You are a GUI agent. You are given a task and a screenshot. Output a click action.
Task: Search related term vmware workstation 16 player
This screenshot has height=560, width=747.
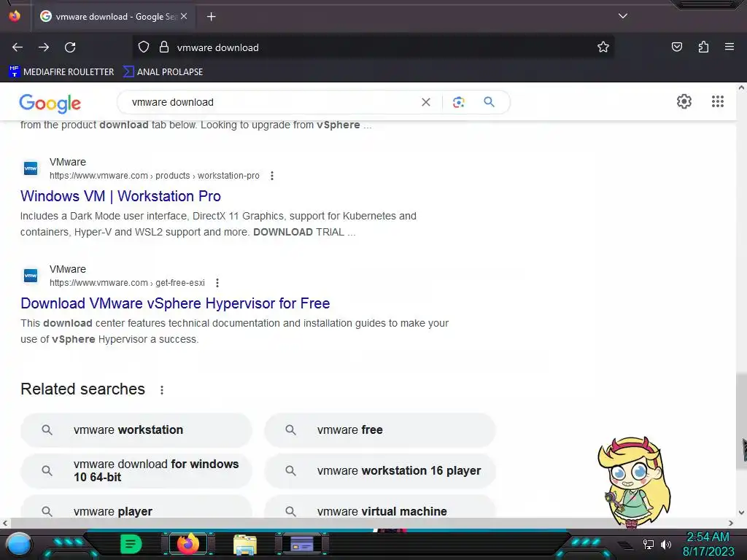coord(379,470)
